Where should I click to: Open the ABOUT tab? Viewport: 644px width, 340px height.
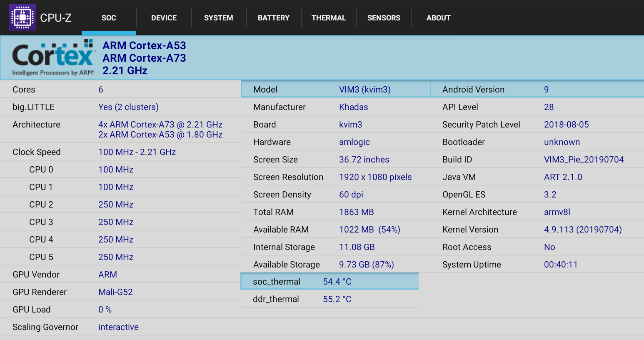[438, 17]
